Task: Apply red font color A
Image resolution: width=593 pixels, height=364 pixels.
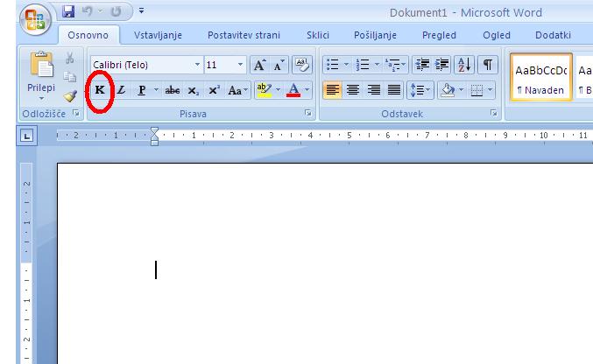Action: point(293,90)
